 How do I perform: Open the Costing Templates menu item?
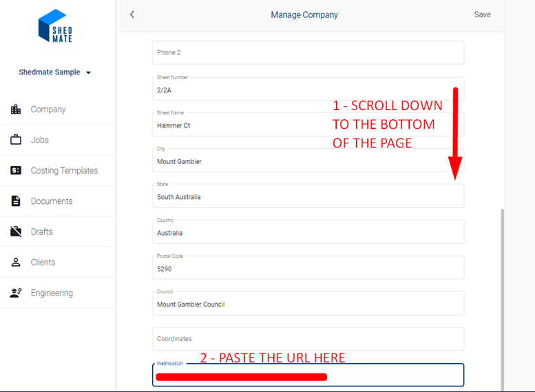[64, 170]
